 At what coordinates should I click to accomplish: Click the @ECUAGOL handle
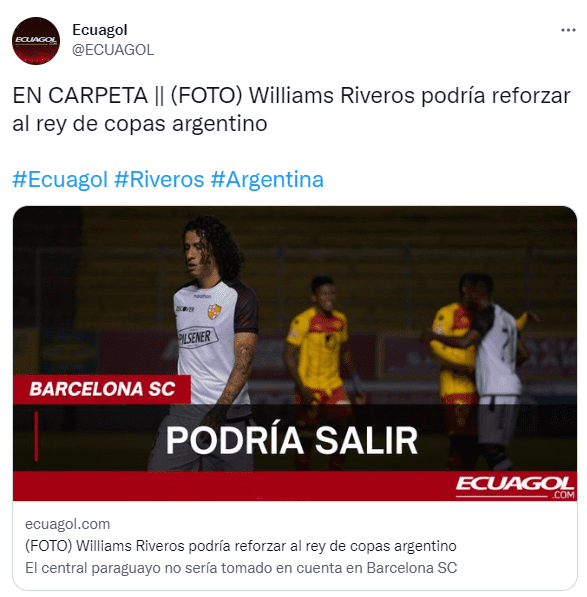113,50
